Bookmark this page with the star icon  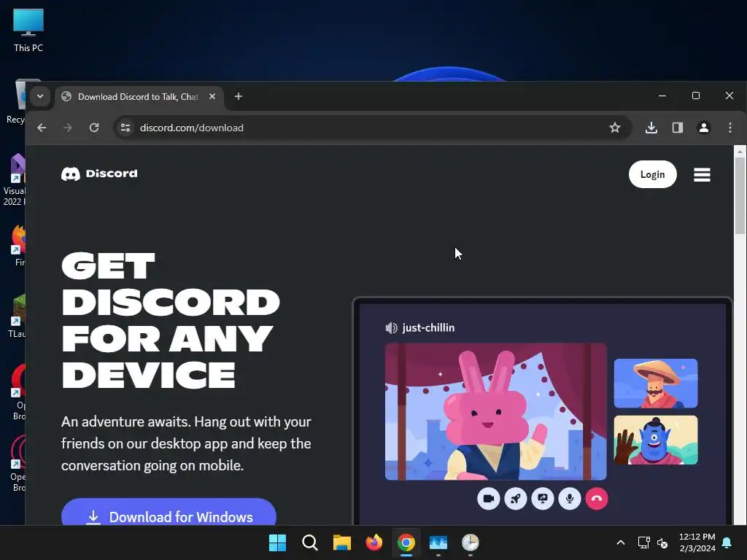(x=614, y=128)
